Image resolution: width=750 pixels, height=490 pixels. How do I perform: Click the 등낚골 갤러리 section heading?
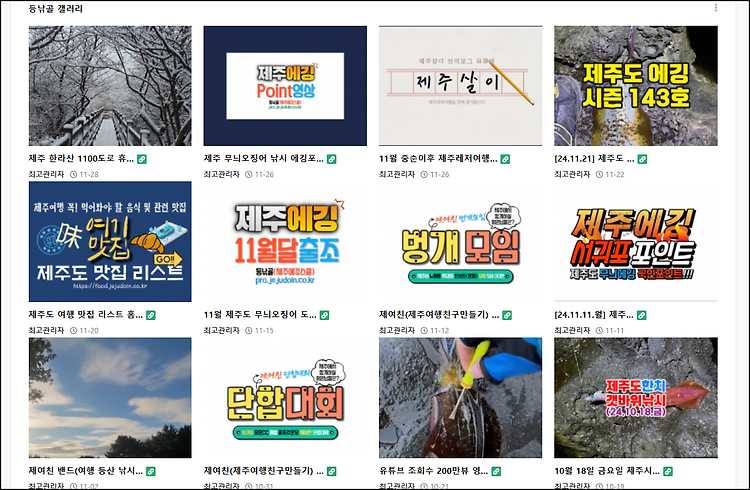coord(55,8)
